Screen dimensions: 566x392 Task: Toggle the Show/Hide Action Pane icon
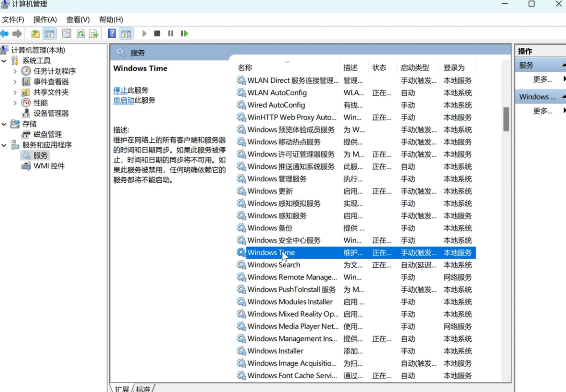126,33
